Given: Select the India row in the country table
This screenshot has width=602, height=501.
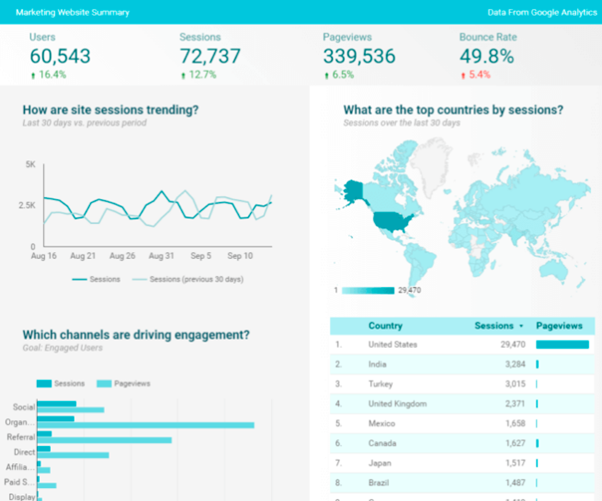Looking at the screenshot, I should click(458, 363).
